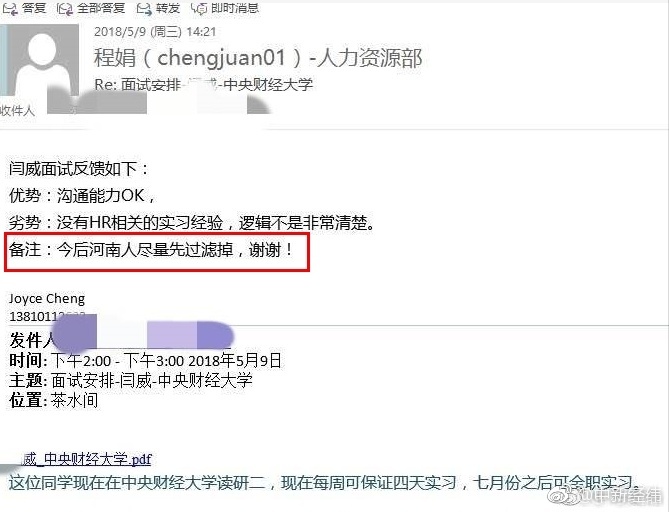Click the 位置: 茶水间 location line

(x=53, y=400)
